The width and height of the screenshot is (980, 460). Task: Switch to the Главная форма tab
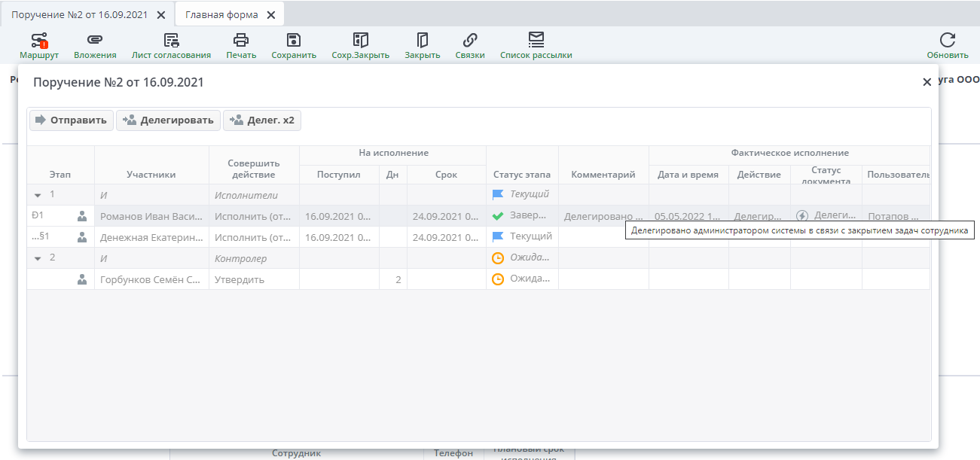(221, 15)
